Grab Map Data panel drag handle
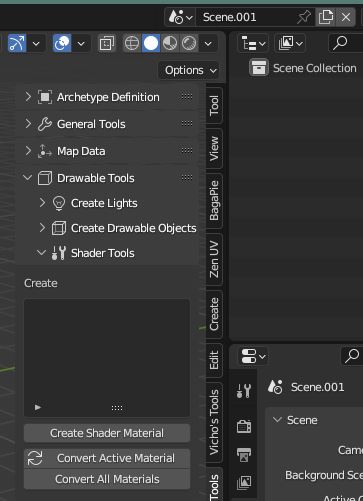Screen dimensions: 363x501 pos(187,151)
